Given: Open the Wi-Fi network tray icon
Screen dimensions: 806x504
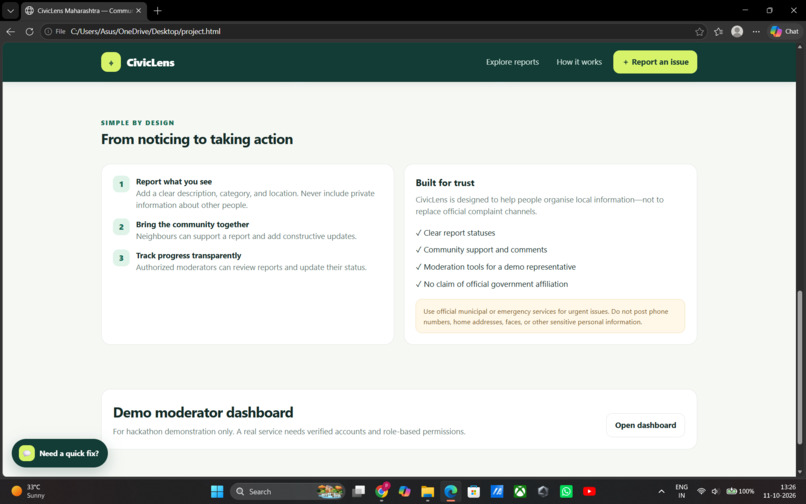Looking at the screenshot, I should coord(701,492).
